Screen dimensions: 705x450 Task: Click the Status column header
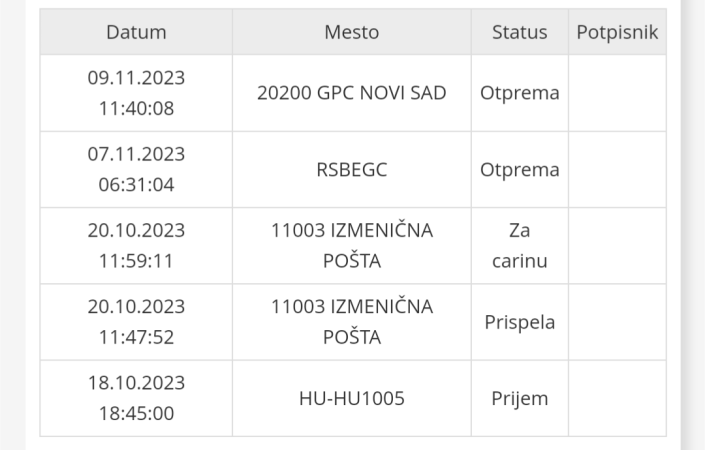click(x=519, y=32)
